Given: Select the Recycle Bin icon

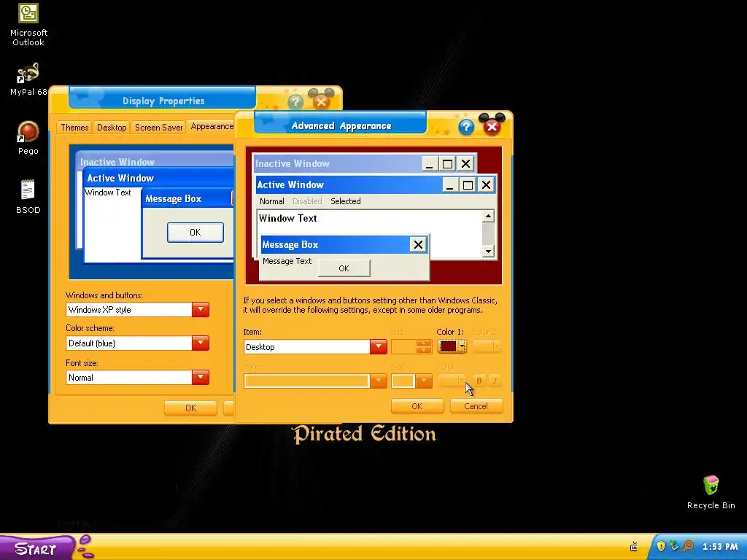Looking at the screenshot, I should tap(711, 492).
